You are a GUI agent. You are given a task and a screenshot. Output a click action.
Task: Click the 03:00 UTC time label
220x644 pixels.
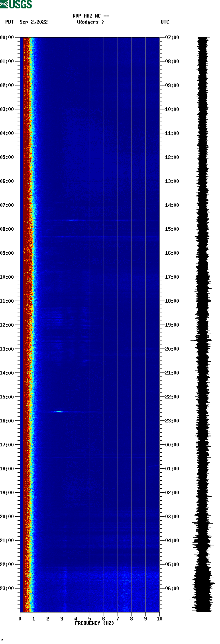pyautogui.click(x=172, y=517)
